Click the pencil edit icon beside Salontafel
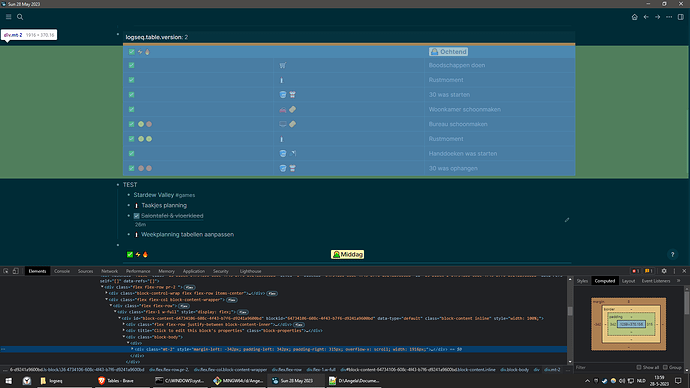Screen dimensions: 690x388 567,220
